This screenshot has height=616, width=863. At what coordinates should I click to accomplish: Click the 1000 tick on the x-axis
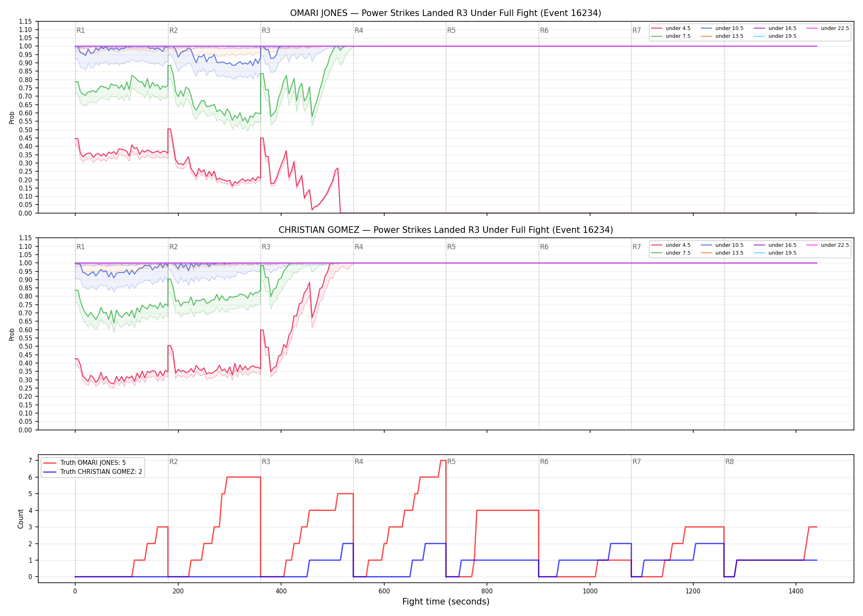pyautogui.click(x=590, y=591)
